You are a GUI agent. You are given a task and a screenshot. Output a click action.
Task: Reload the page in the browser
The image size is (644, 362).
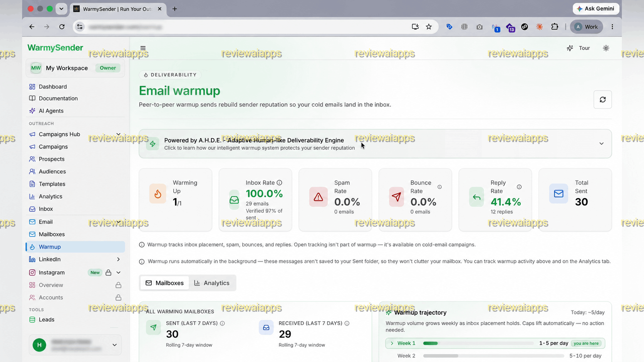(x=62, y=27)
